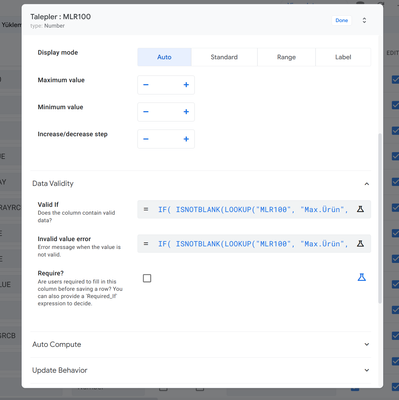Image resolution: width=399 pixels, height=400 pixels.
Task: Open the Invalid value error expression
Action: pos(253,244)
